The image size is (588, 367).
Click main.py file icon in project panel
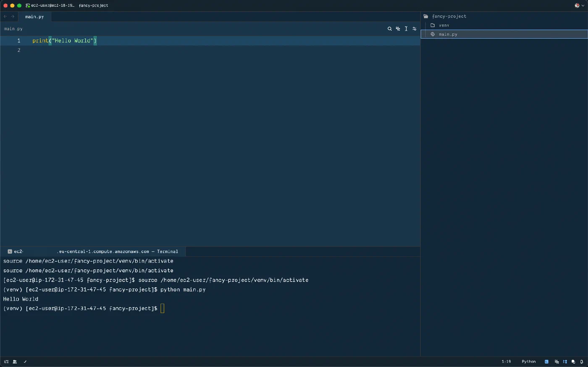(433, 34)
